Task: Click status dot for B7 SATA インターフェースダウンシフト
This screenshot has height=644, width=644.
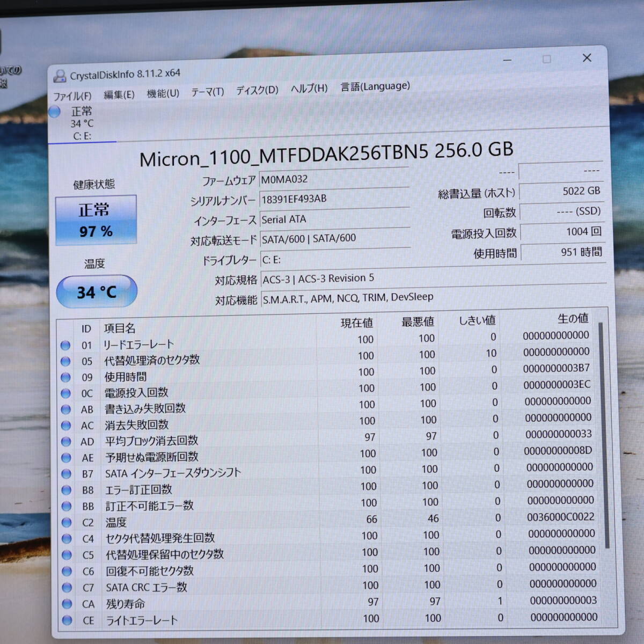Action: 66,474
